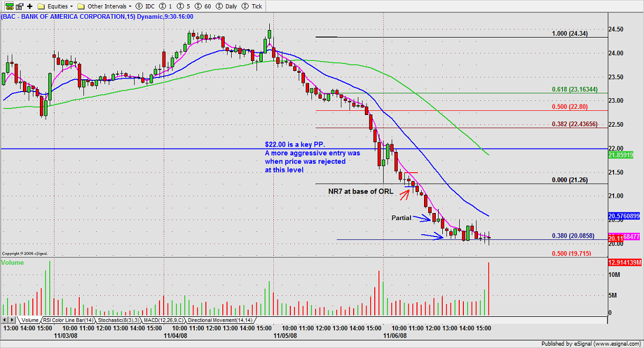Click the 24.50 price axis label
The height and width of the screenshot is (348, 644).
[616, 29]
